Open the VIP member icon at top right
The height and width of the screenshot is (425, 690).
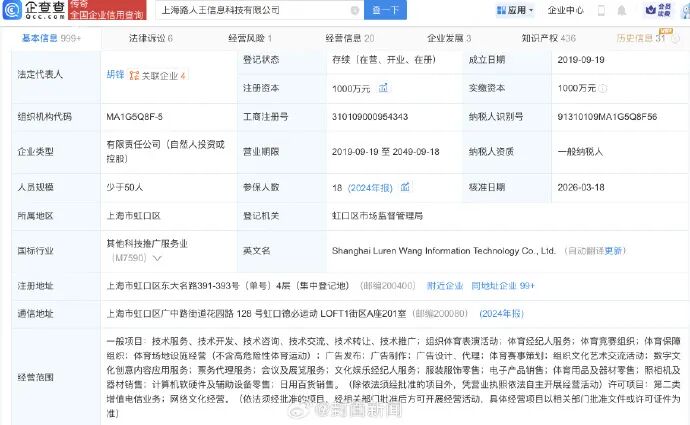click(x=657, y=10)
